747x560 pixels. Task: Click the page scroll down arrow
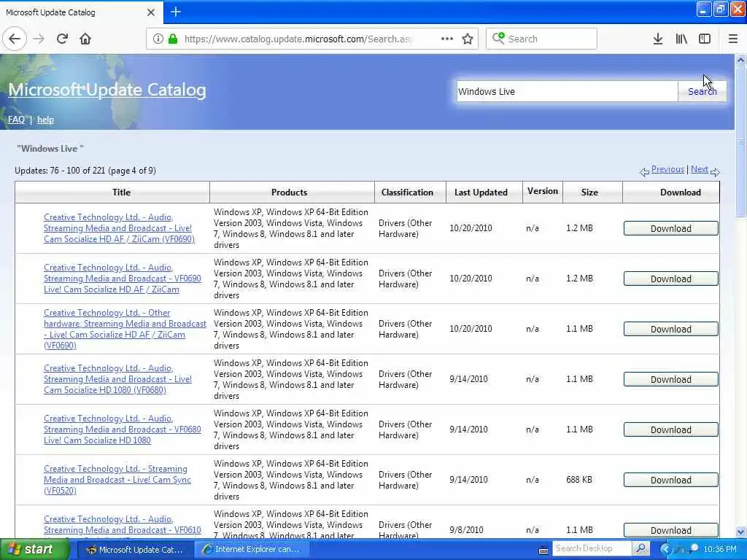click(740, 532)
